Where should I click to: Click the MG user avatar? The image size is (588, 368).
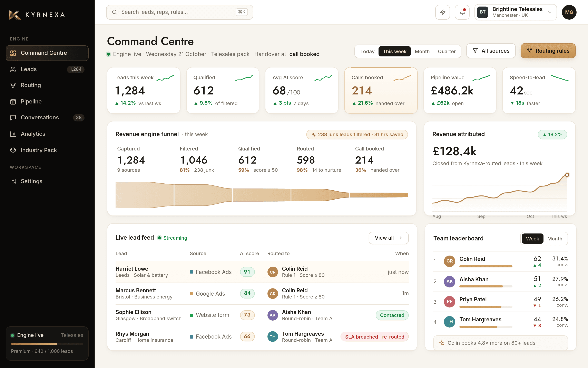coord(569,12)
